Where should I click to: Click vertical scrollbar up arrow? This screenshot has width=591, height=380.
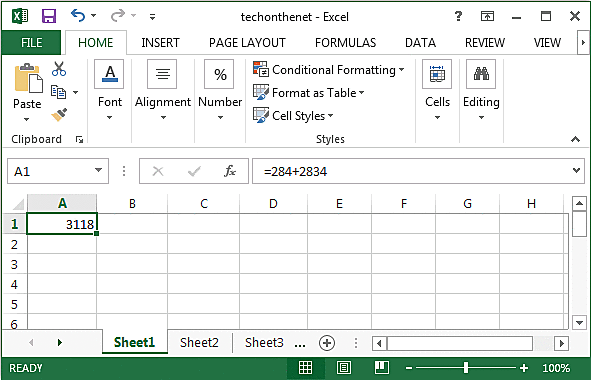click(x=579, y=204)
